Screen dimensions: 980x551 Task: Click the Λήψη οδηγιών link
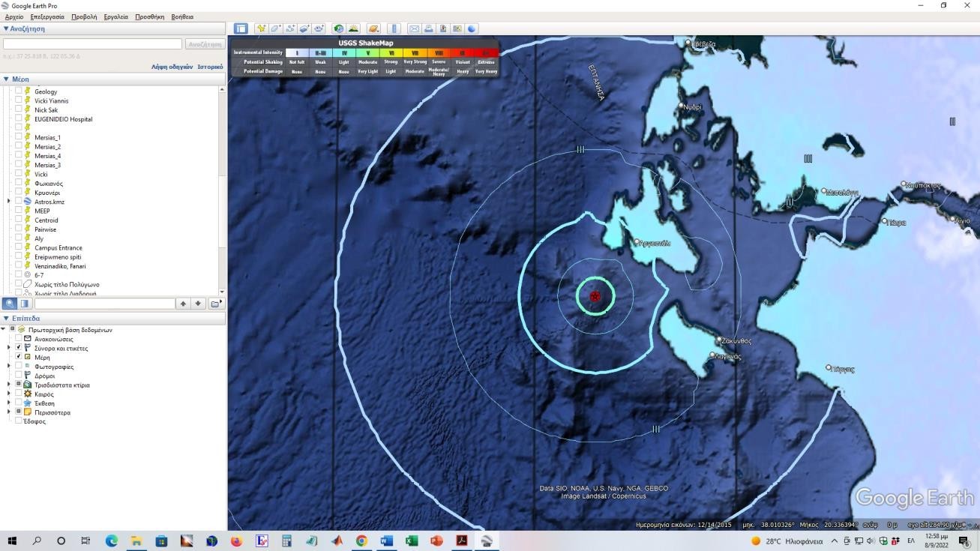172,67
